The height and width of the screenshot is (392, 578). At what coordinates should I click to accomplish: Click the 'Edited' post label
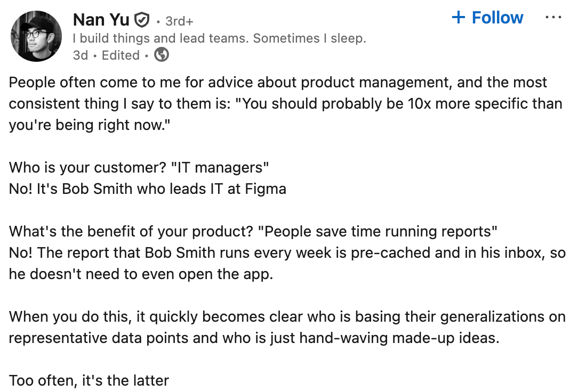[121, 55]
